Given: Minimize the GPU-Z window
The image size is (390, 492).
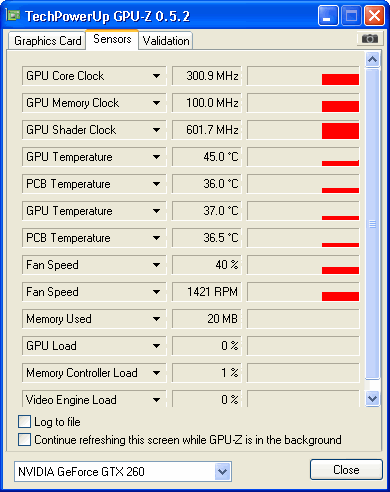Looking at the screenshot, I should (x=328, y=16).
